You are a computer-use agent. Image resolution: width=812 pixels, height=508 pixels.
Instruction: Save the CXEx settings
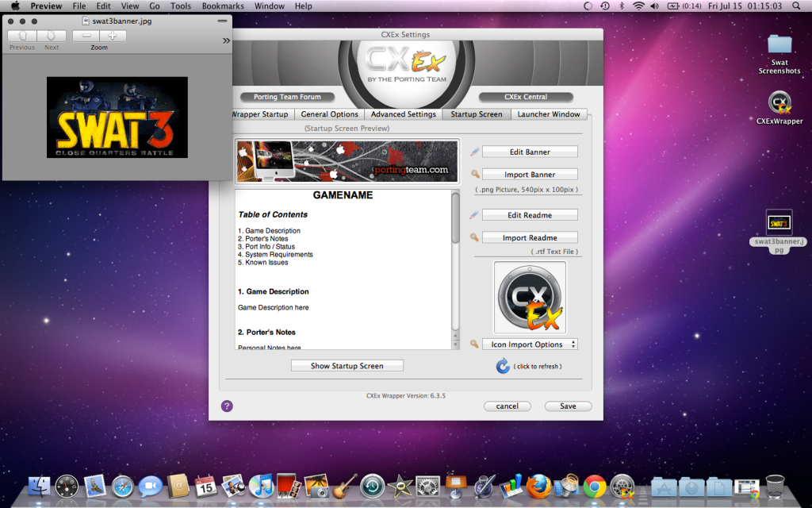[x=568, y=406]
